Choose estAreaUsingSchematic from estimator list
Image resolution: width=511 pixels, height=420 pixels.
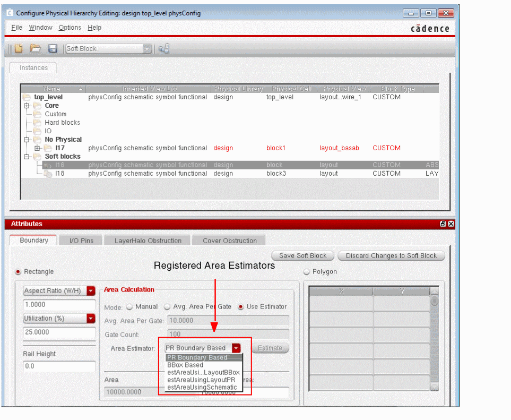(202, 388)
